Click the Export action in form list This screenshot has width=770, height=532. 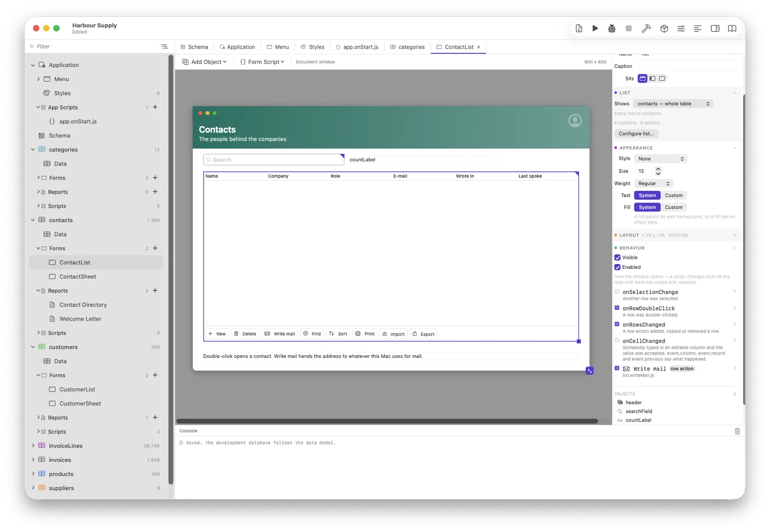pos(423,334)
